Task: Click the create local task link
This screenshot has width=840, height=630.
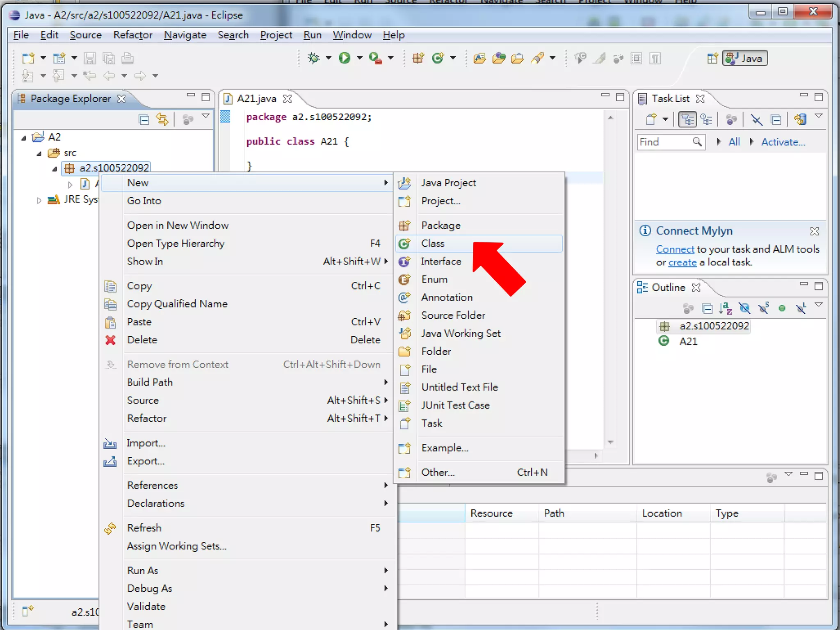Action: [682, 262]
